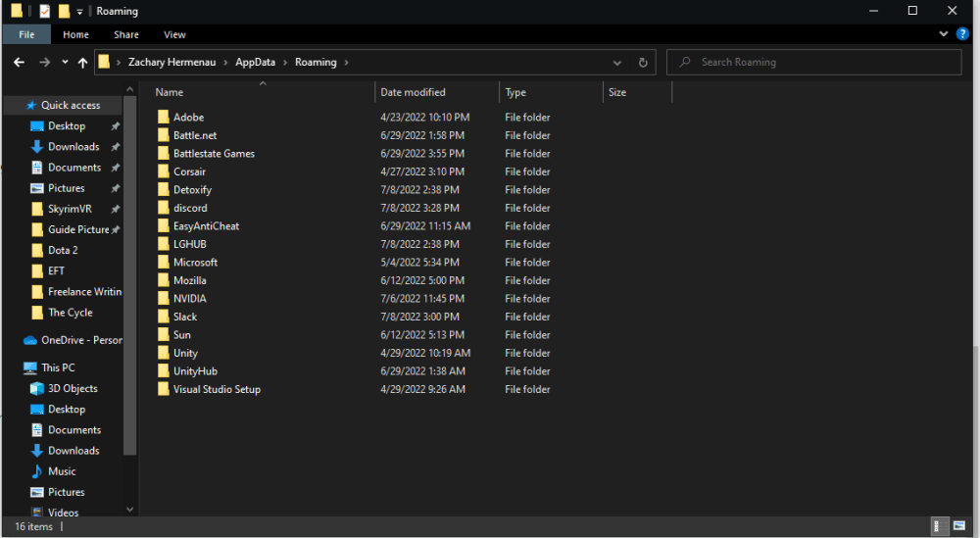Select the discord folder
980x538 pixels.
(x=190, y=208)
